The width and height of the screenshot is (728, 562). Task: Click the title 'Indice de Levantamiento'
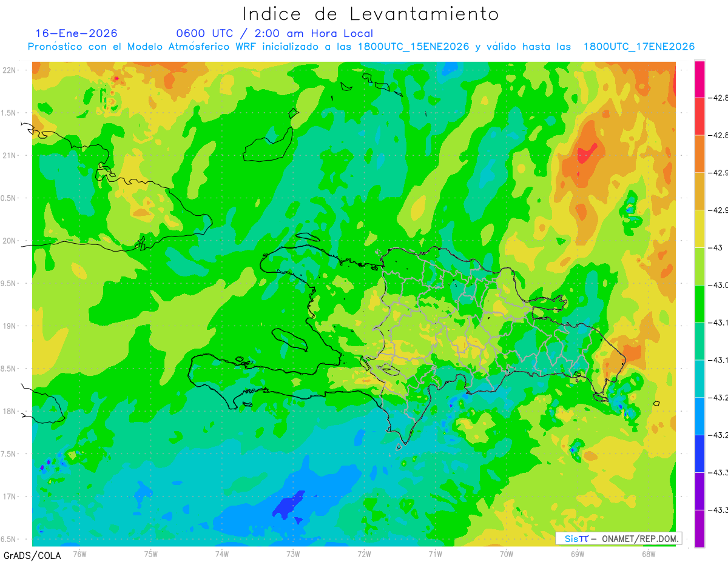click(371, 14)
